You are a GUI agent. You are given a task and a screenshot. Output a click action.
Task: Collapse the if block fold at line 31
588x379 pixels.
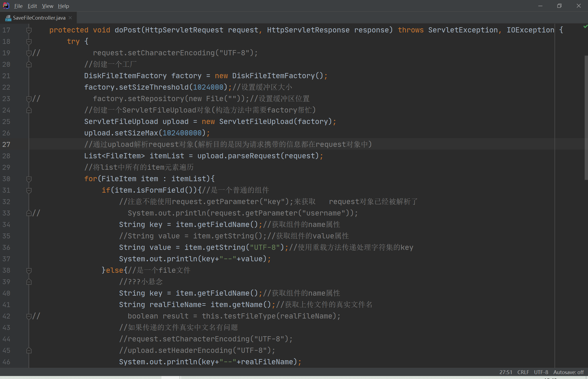pos(29,190)
